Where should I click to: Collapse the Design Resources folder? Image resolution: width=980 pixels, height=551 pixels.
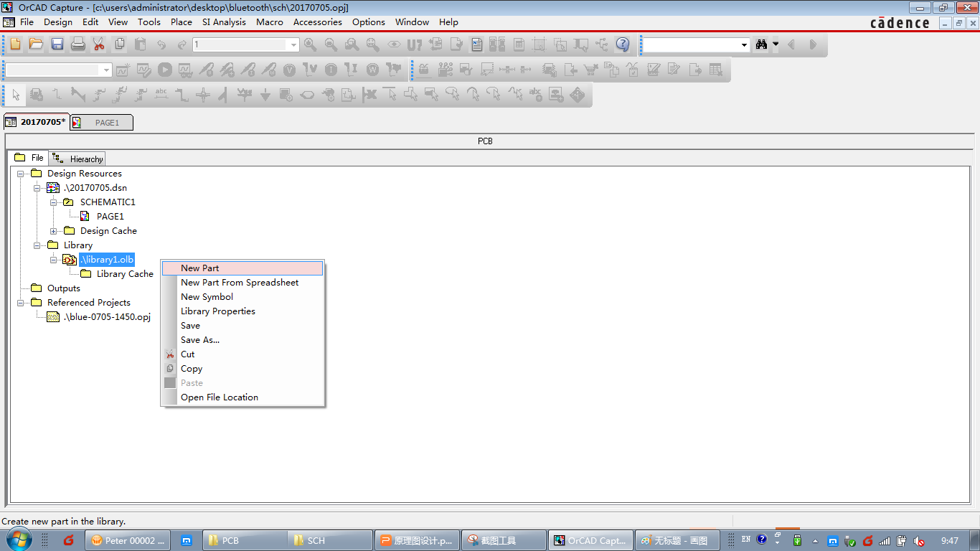click(x=22, y=174)
